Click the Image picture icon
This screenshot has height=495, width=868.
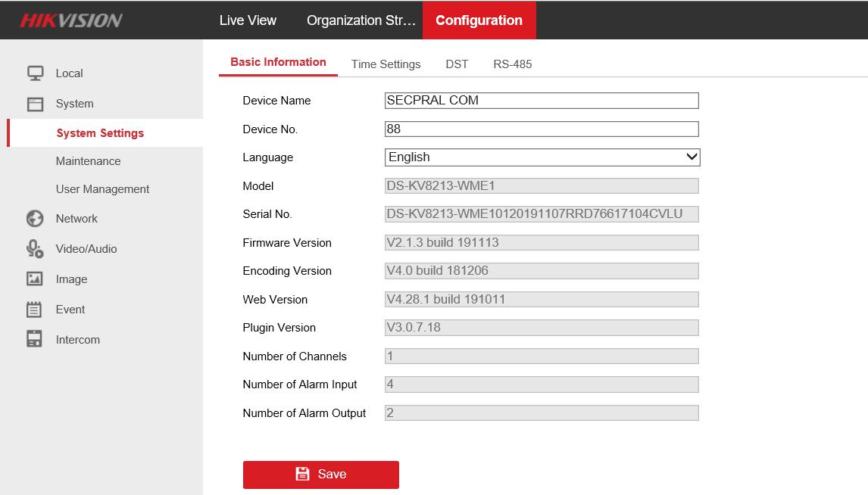click(x=35, y=279)
